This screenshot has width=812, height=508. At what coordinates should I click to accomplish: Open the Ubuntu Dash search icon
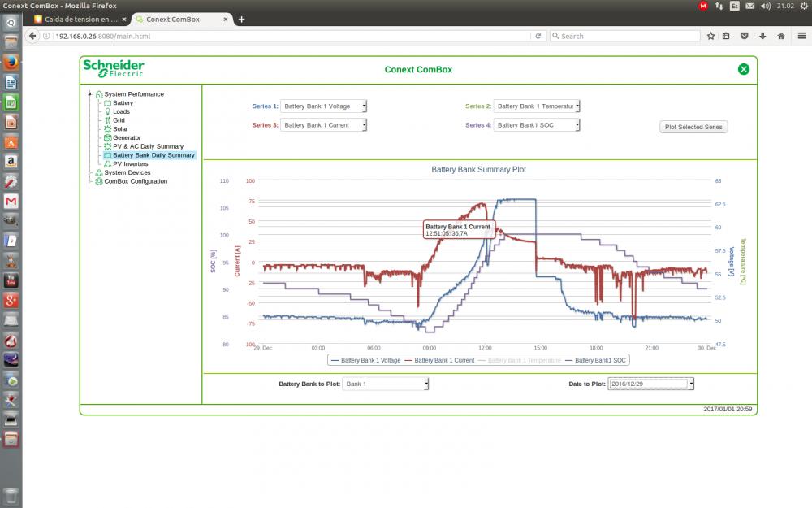[11, 23]
